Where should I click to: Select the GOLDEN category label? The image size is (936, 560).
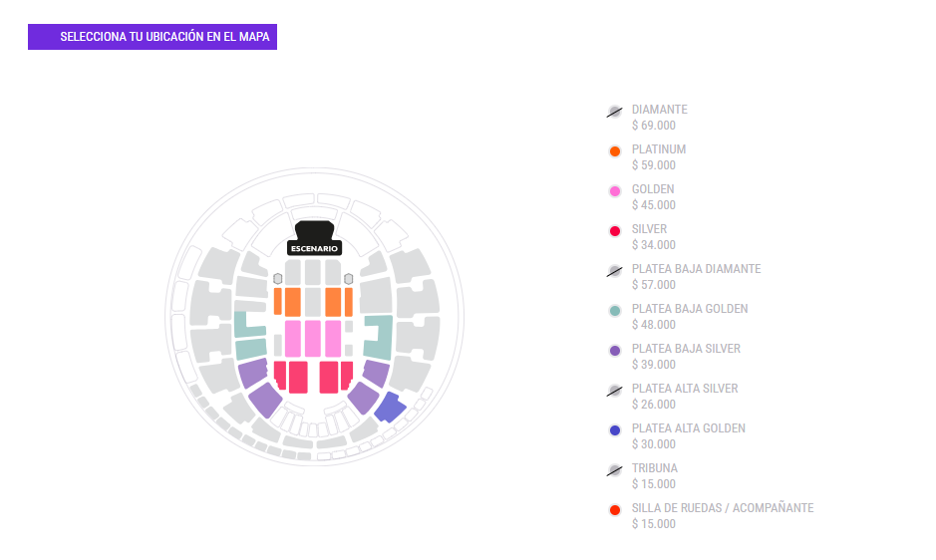tap(653, 189)
